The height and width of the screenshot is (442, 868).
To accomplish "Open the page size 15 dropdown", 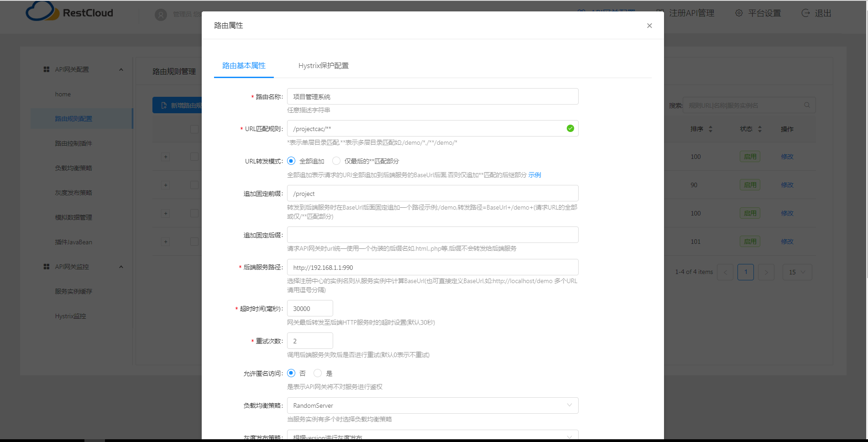I will click(797, 272).
